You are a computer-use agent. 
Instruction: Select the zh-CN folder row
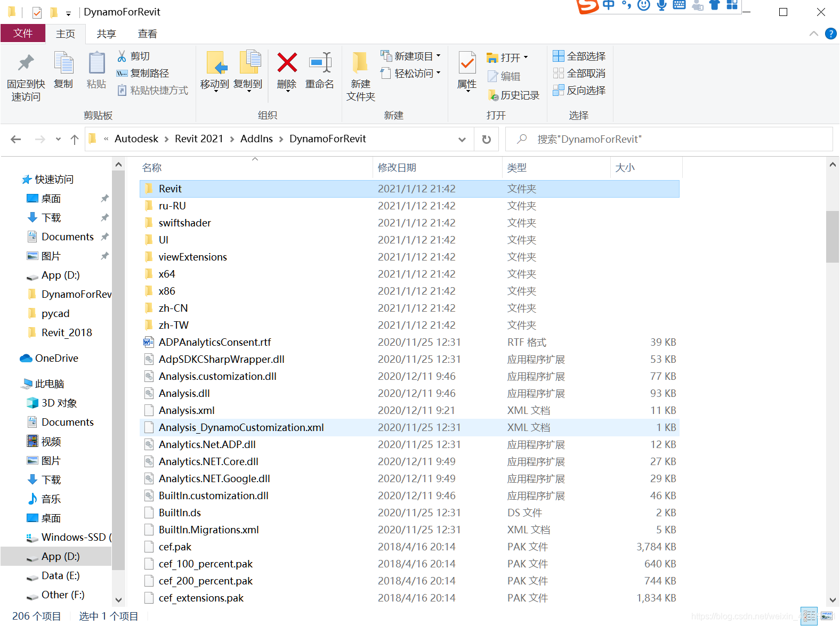coord(409,308)
